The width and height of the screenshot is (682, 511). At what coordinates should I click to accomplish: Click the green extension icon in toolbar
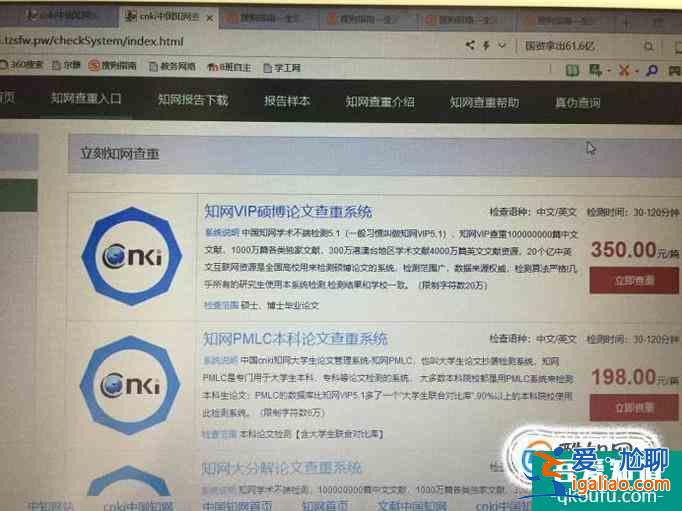[x=571, y=71]
